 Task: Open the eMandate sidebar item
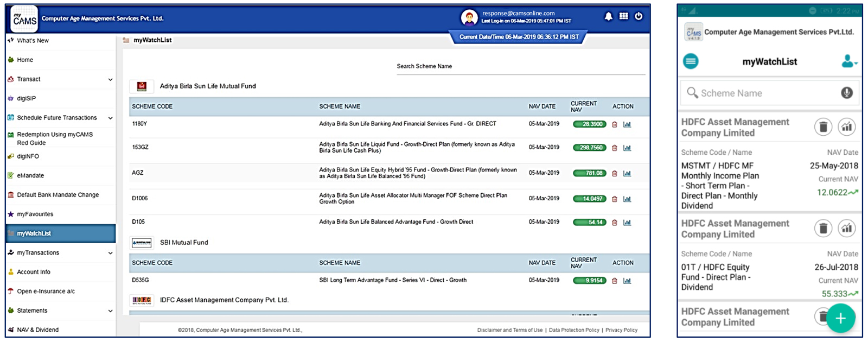pyautogui.click(x=30, y=175)
